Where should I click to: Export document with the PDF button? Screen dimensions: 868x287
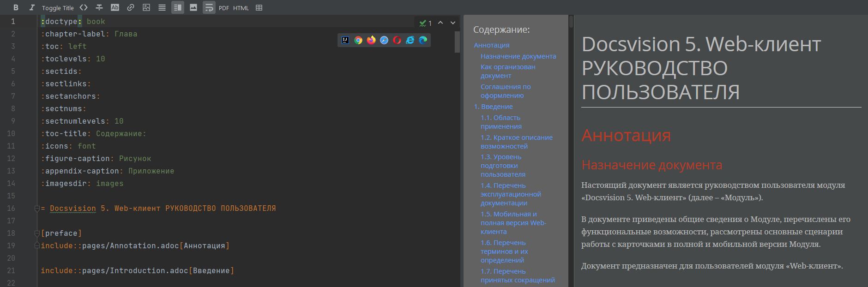pyautogui.click(x=224, y=8)
